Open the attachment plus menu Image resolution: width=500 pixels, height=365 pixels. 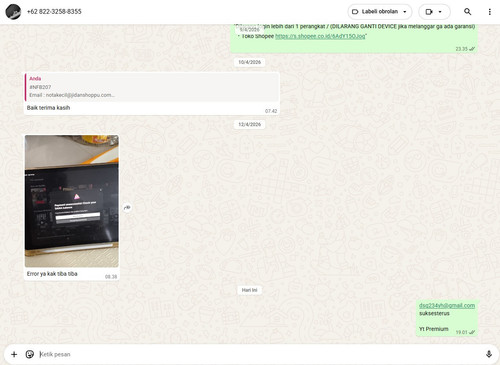(14, 354)
